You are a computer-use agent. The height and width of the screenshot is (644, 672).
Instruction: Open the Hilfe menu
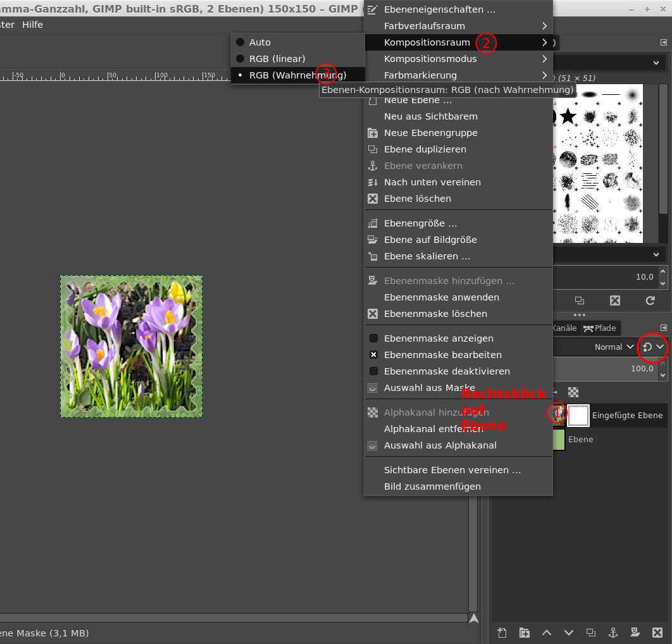tap(32, 24)
